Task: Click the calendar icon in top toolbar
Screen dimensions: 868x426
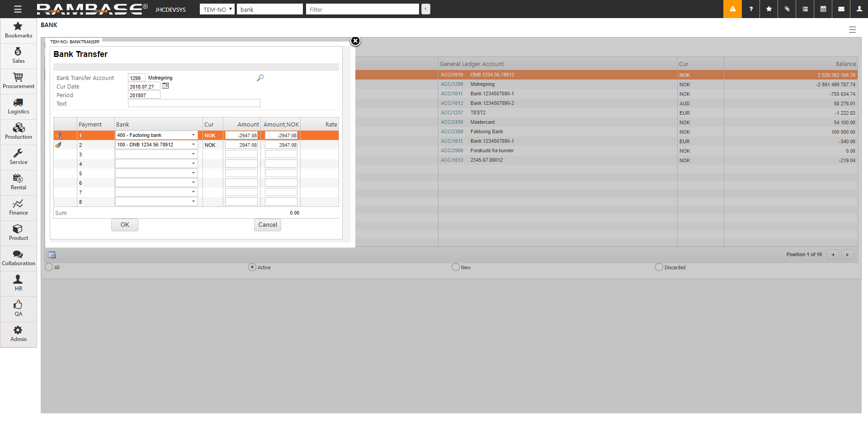Action: [x=823, y=9]
